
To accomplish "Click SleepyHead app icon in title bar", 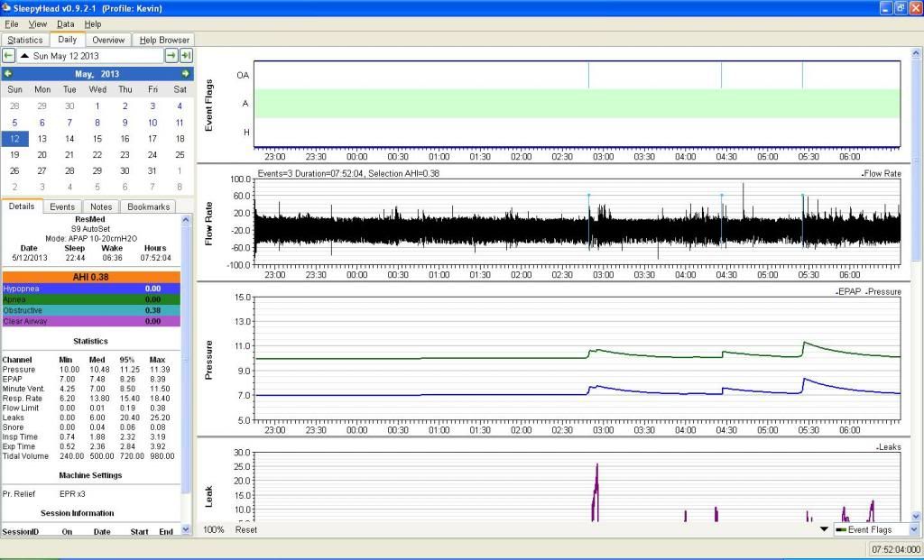I will (x=5, y=7).
